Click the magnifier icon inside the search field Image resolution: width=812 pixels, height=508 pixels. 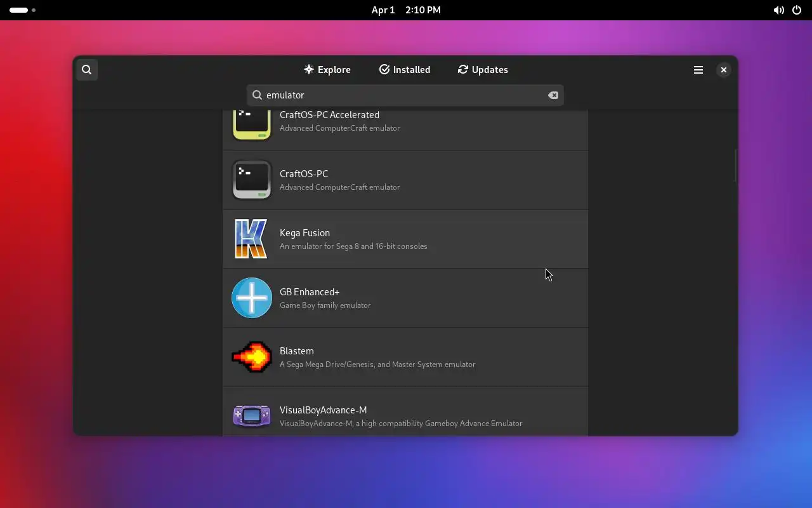point(257,95)
